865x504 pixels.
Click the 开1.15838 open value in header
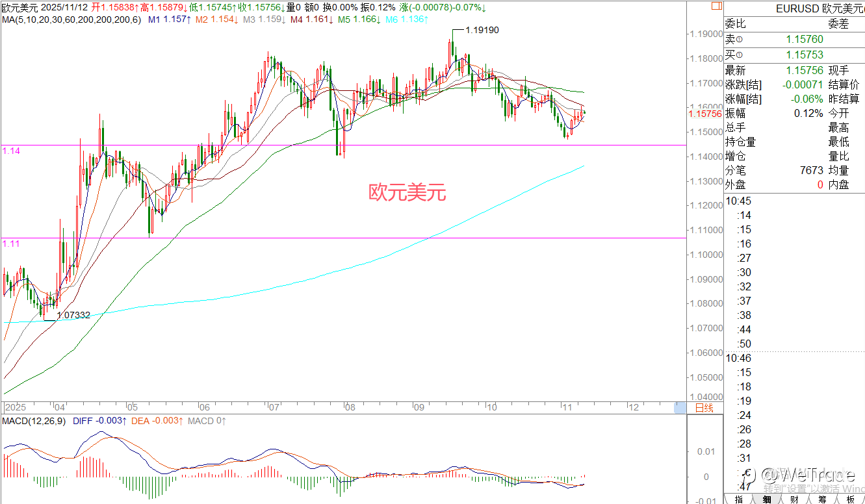pos(115,7)
